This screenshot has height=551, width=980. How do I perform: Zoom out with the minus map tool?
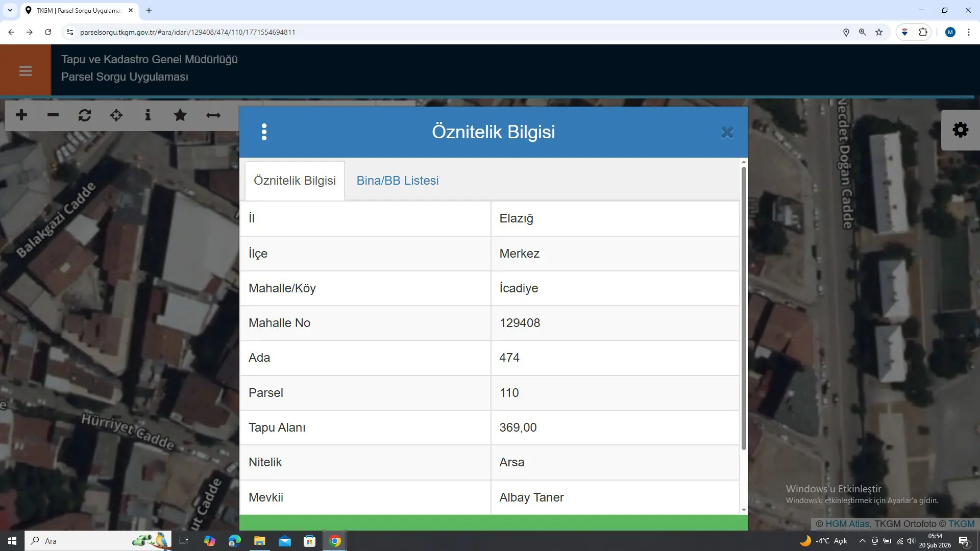click(53, 115)
